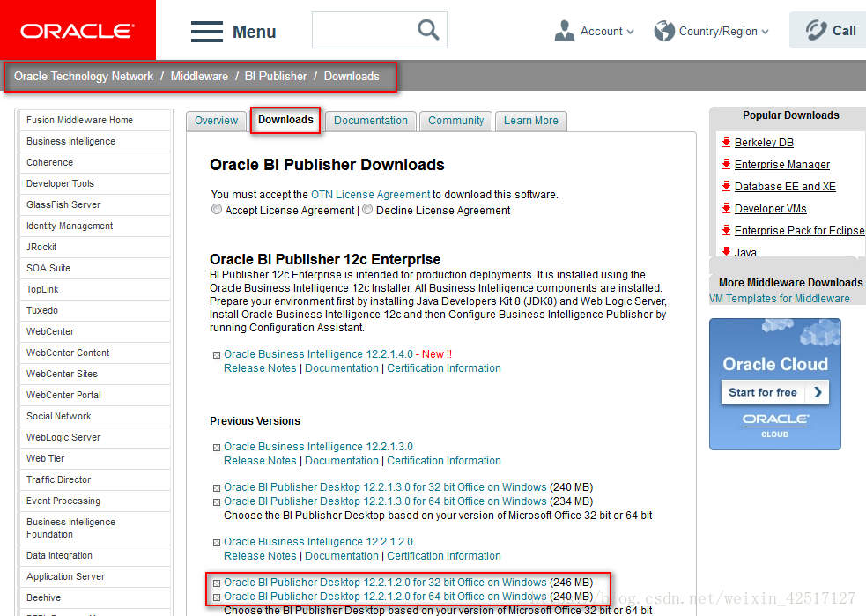Click download arrow icon beside Enterprise Pack for Eclipse
Screen dimensions: 866x616
726,230
